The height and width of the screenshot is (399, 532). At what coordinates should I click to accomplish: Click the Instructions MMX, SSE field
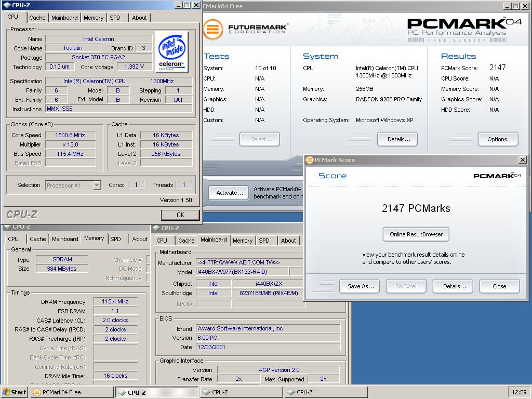point(119,109)
